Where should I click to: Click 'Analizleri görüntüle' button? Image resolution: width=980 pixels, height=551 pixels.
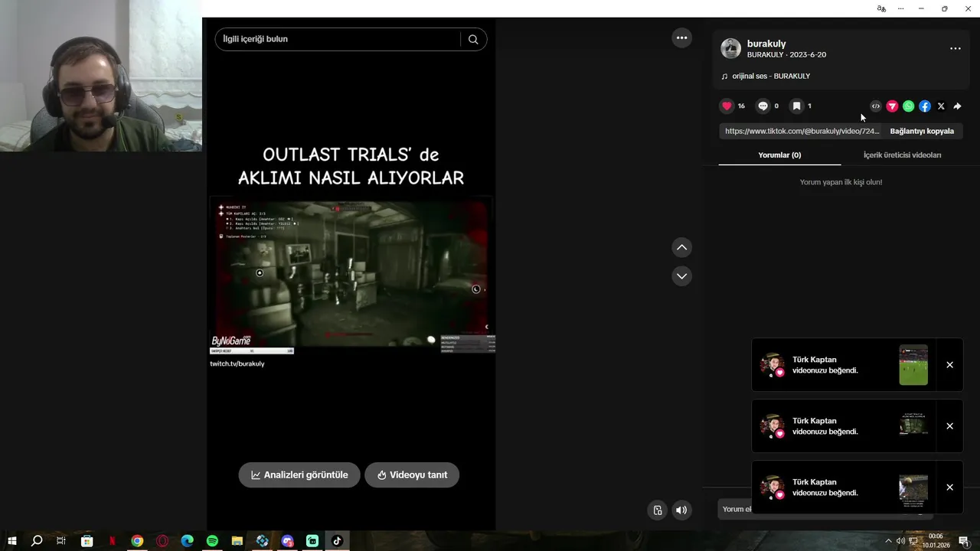299,475
